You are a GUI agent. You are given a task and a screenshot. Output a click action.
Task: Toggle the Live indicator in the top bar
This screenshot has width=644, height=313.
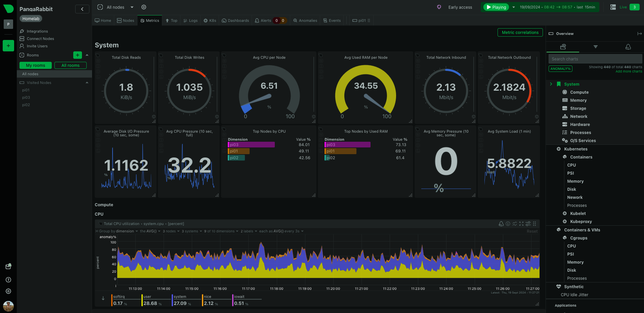pos(622,7)
